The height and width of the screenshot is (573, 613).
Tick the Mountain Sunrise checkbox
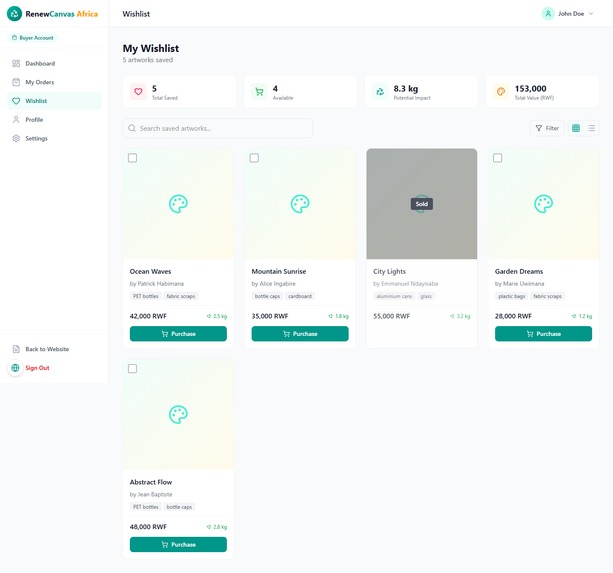tap(254, 158)
